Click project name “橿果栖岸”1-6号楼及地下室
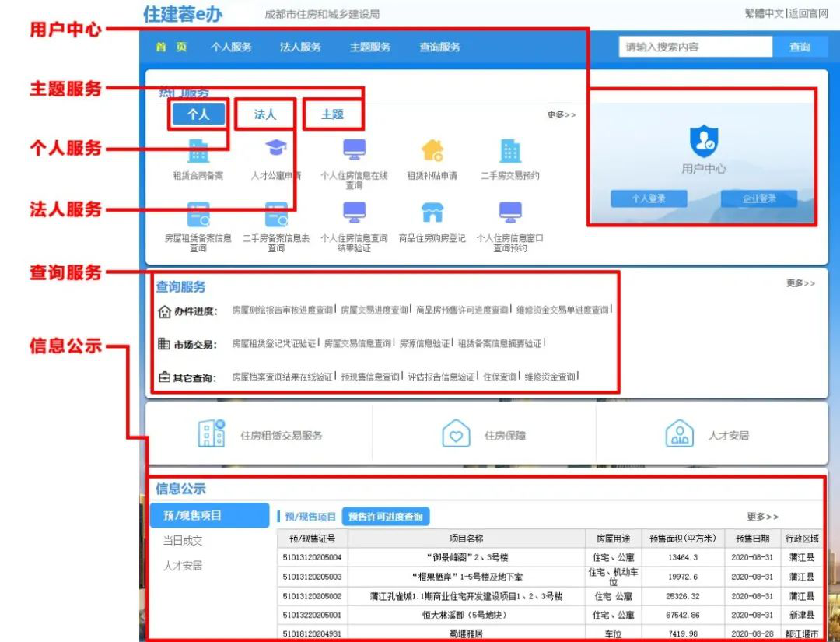The width and height of the screenshot is (840, 642). point(467,577)
